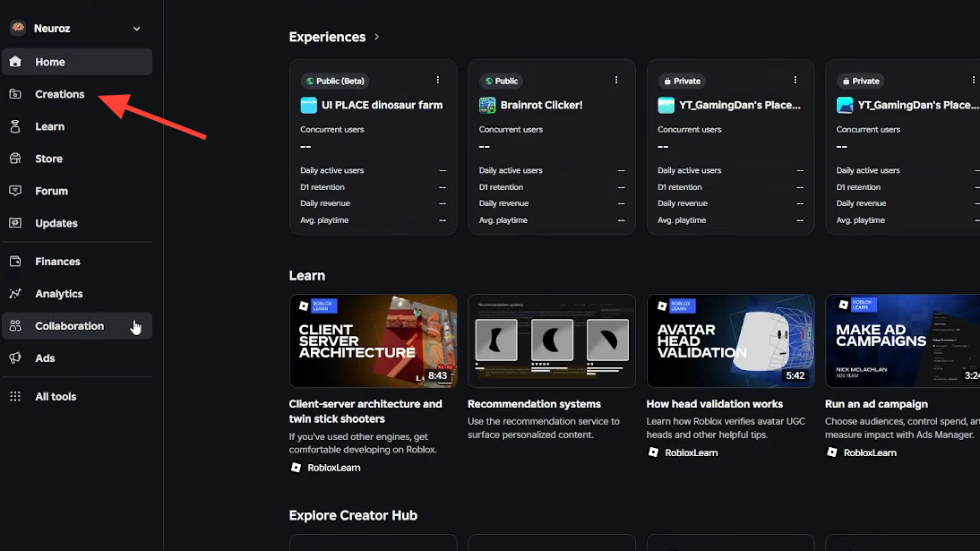Click Roblox logo icon under Run an ad campaign

pyautogui.click(x=832, y=452)
